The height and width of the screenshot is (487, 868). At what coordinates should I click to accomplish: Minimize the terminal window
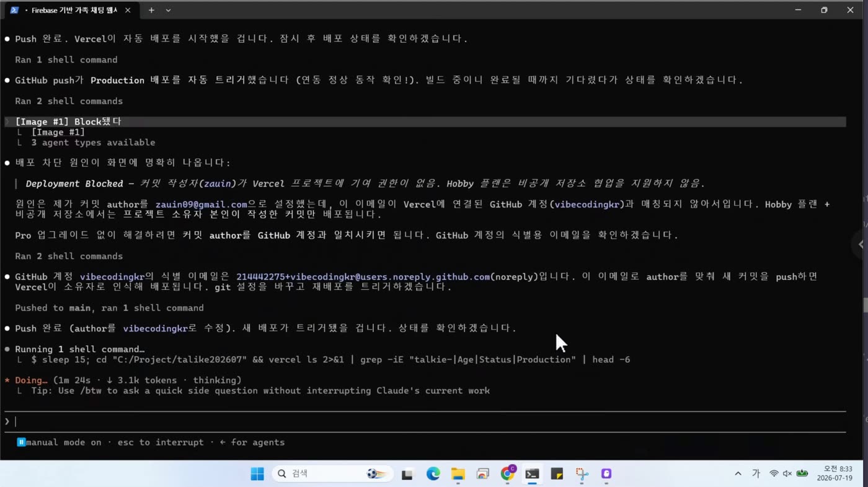pos(799,10)
